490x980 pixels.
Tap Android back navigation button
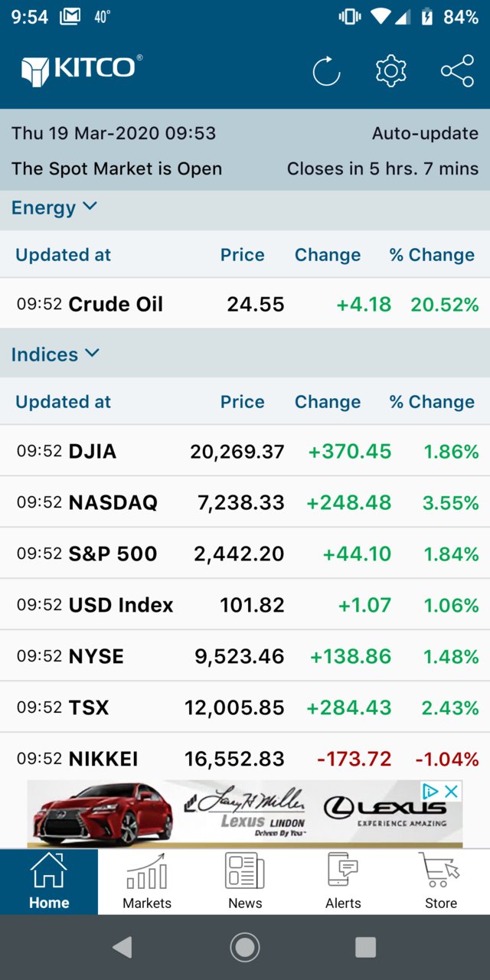(x=122, y=947)
